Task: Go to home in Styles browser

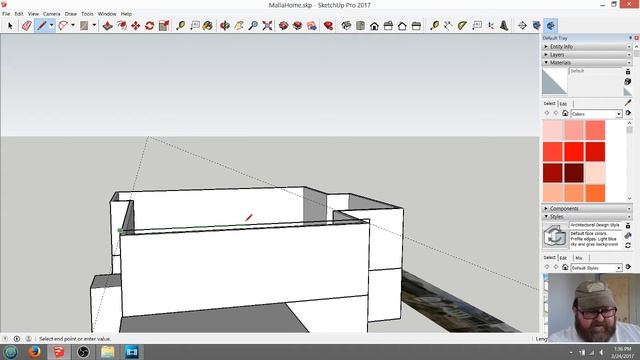Action: (x=565, y=267)
